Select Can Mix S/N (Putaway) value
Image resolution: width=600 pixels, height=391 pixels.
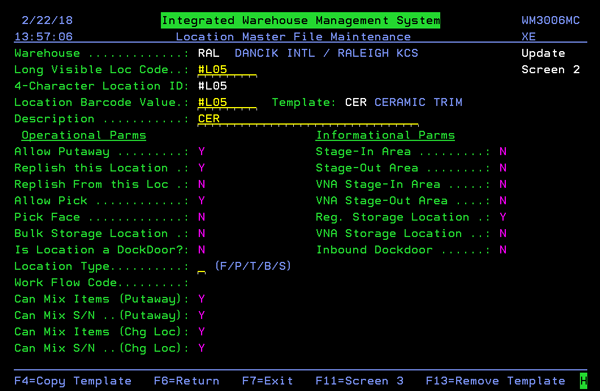[202, 316]
